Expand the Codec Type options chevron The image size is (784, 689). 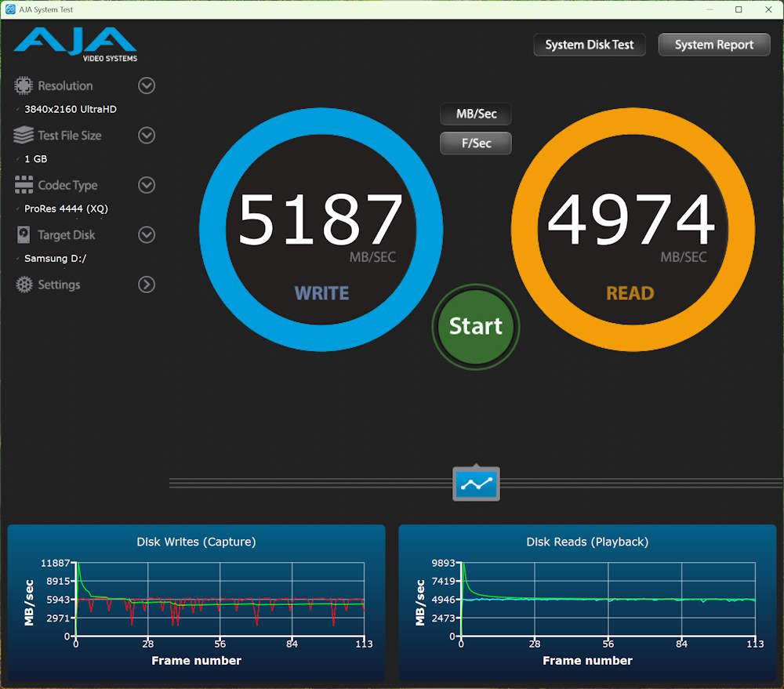click(x=146, y=185)
